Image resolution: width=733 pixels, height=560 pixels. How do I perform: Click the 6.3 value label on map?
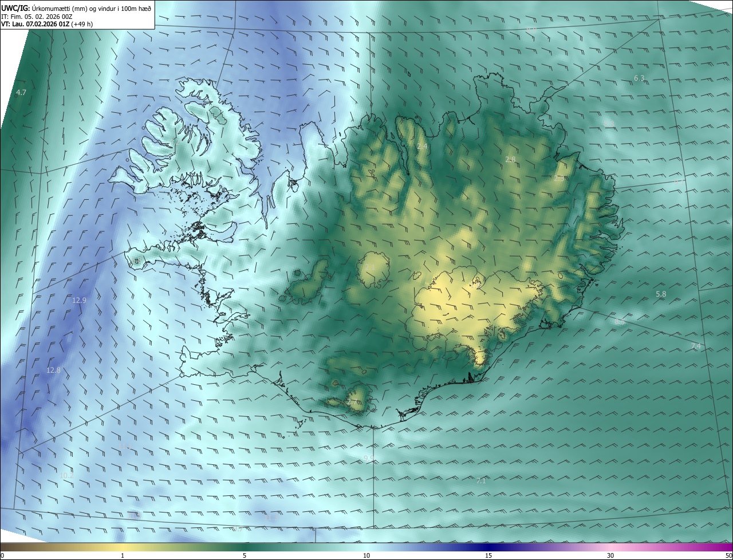pyautogui.click(x=639, y=78)
